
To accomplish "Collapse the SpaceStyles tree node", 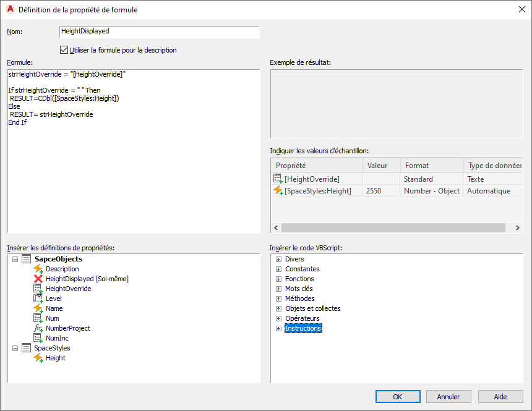I will [15, 348].
